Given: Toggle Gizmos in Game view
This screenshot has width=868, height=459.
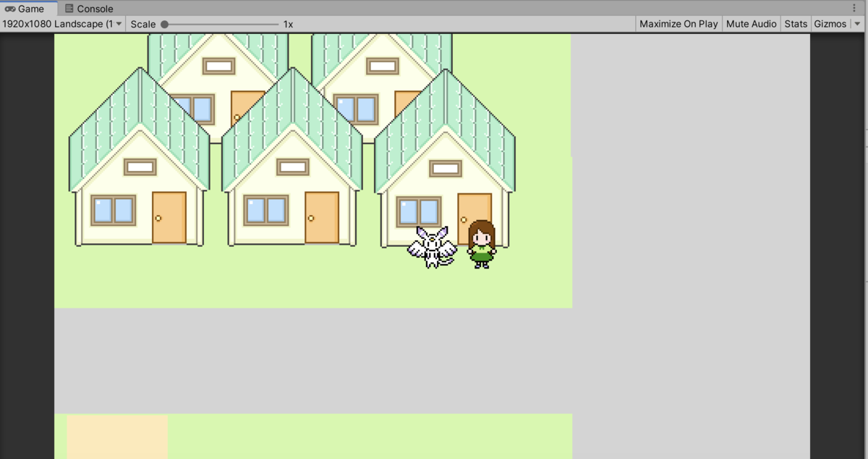Looking at the screenshot, I should pyautogui.click(x=830, y=24).
